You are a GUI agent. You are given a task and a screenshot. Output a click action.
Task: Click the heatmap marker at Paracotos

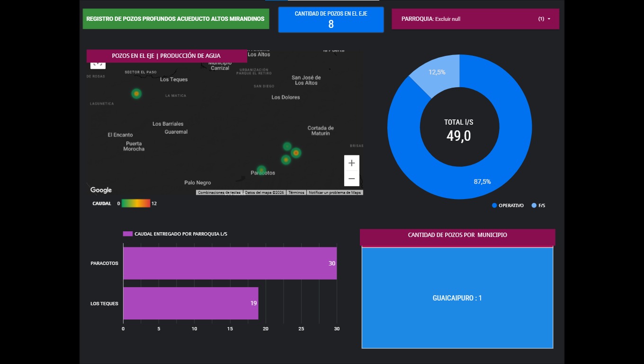click(261, 170)
